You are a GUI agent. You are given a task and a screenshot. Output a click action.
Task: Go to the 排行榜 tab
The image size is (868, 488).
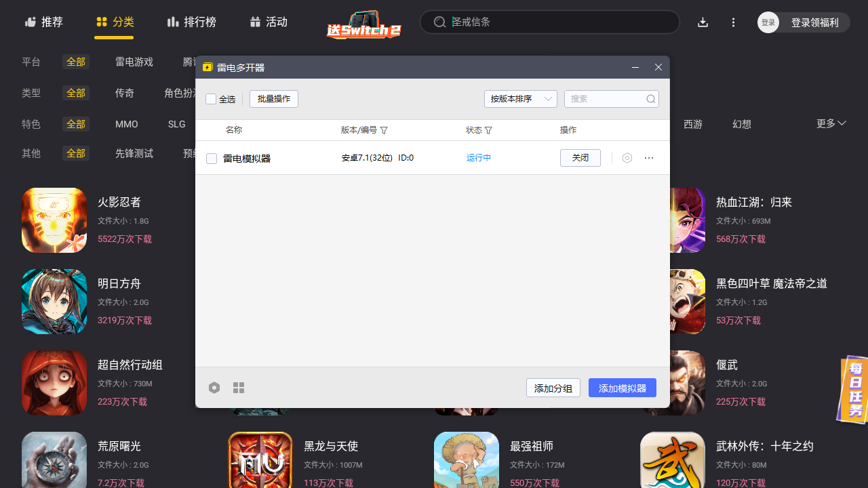pos(192,22)
